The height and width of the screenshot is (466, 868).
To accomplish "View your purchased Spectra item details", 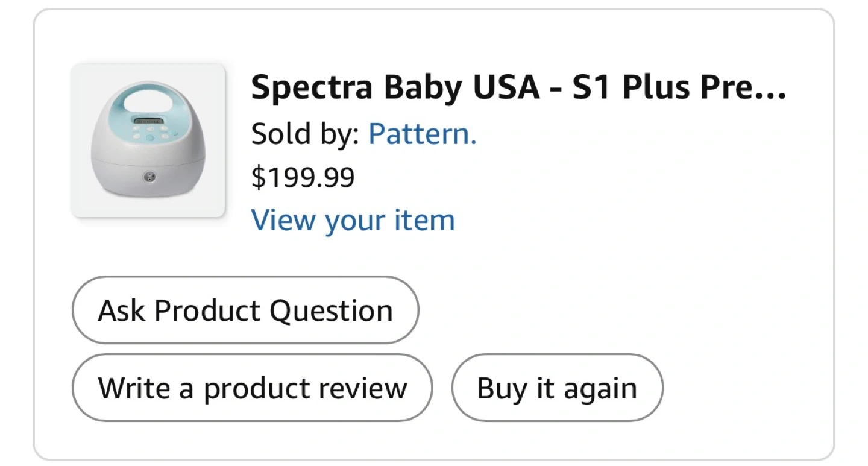I will [353, 220].
